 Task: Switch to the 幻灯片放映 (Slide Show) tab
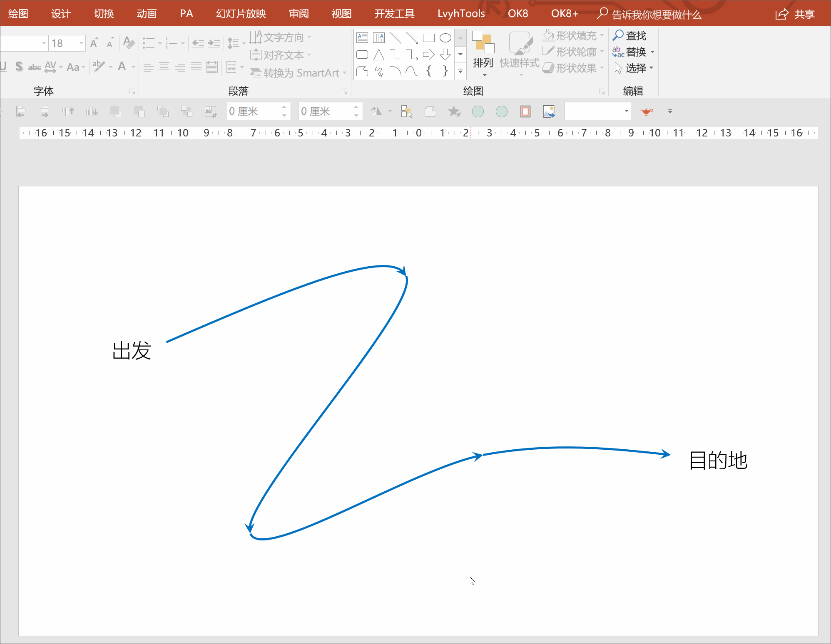coord(241,14)
